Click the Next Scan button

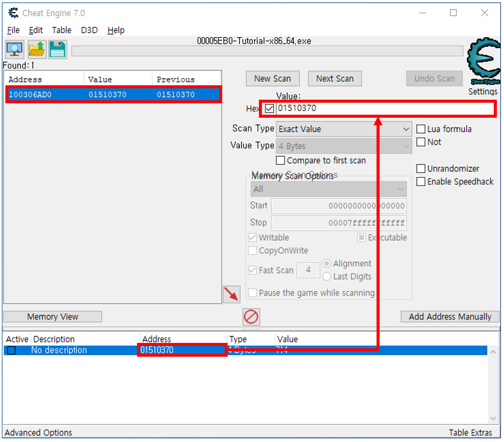tap(335, 79)
